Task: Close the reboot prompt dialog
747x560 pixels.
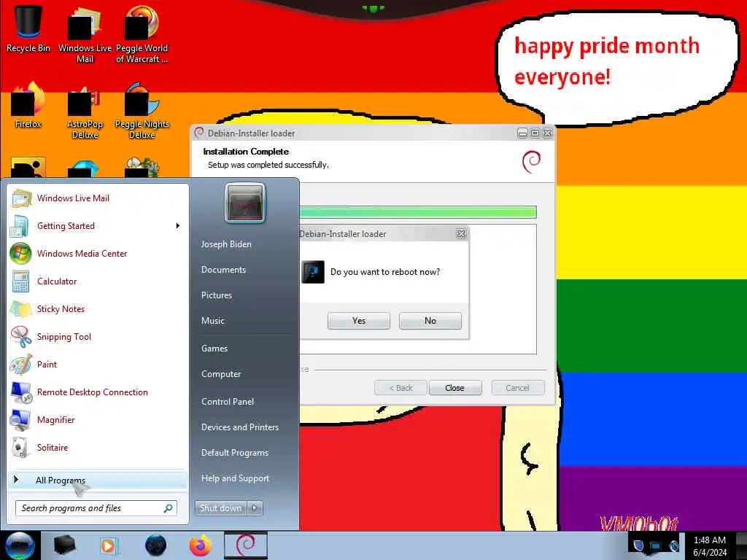Action: pos(461,234)
